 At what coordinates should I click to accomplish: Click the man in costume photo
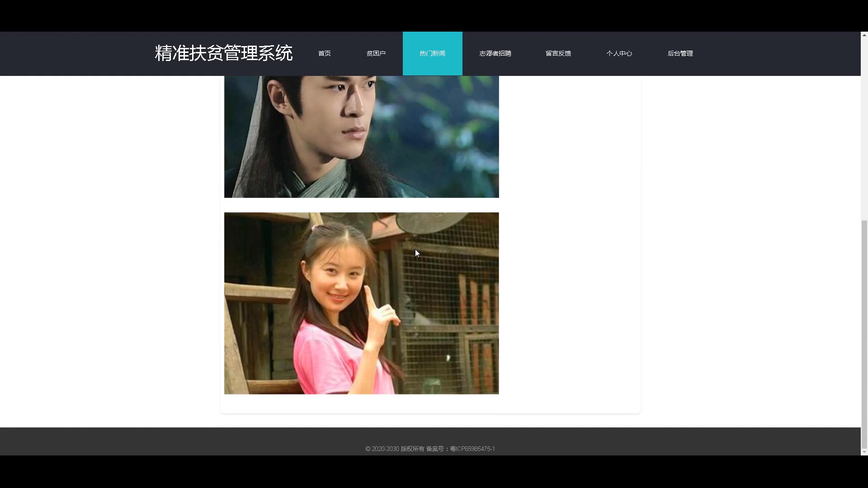point(362,137)
